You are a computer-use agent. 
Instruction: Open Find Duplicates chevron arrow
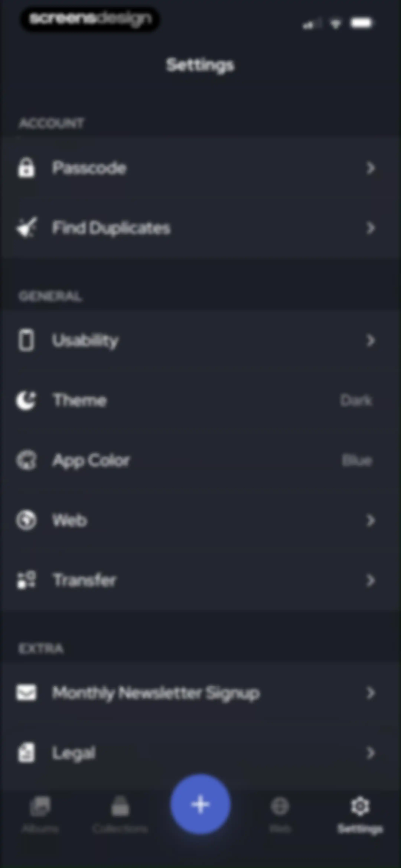tap(370, 228)
